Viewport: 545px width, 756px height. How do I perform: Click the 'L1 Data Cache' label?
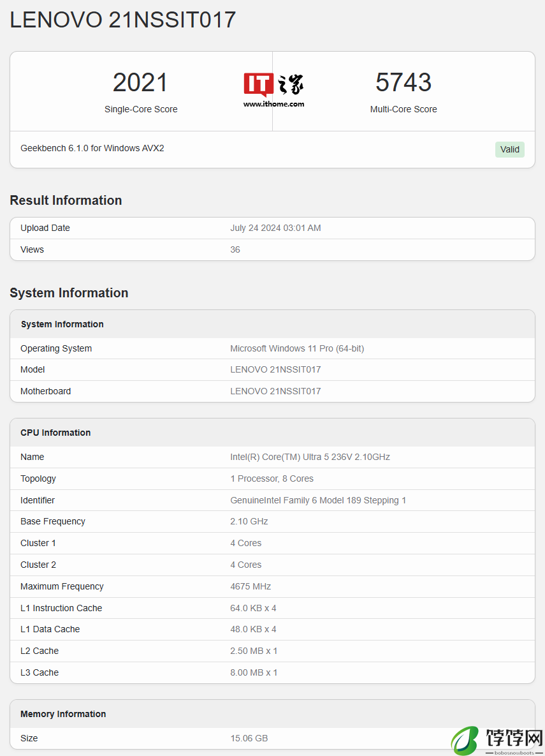pyautogui.click(x=50, y=630)
